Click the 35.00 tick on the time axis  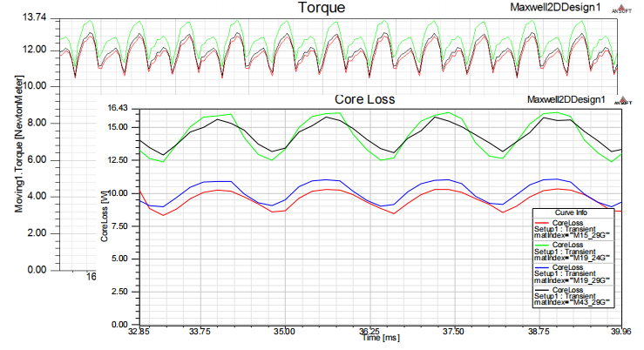(x=284, y=332)
